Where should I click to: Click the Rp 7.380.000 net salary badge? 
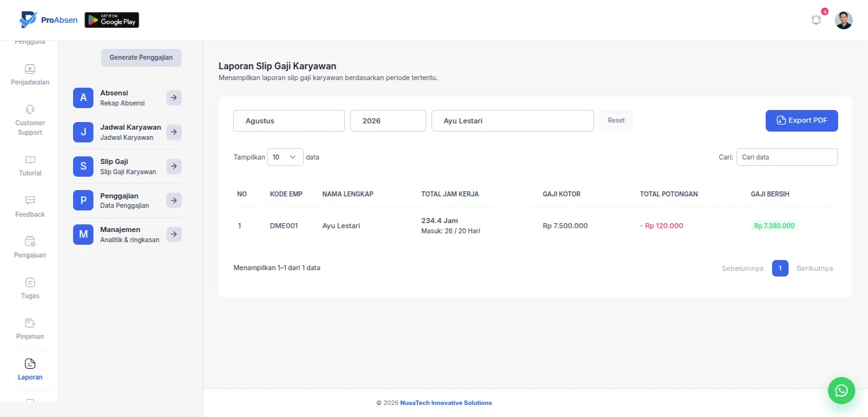tap(775, 226)
